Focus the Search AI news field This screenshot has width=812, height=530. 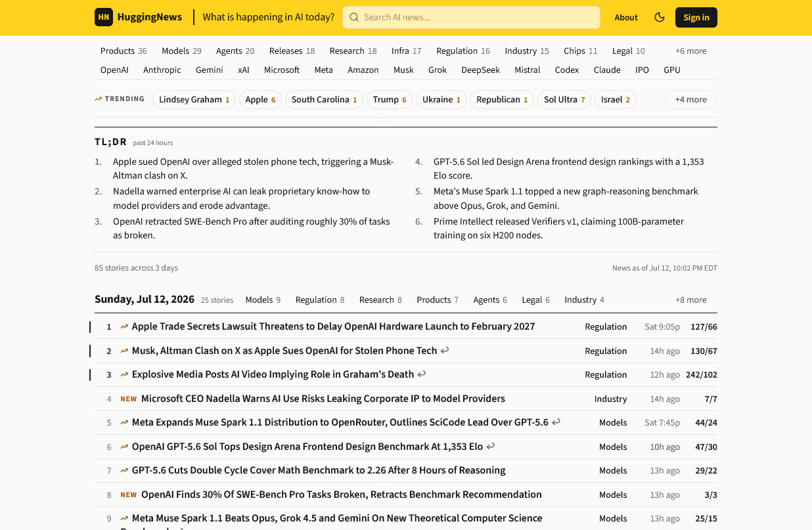tap(471, 17)
